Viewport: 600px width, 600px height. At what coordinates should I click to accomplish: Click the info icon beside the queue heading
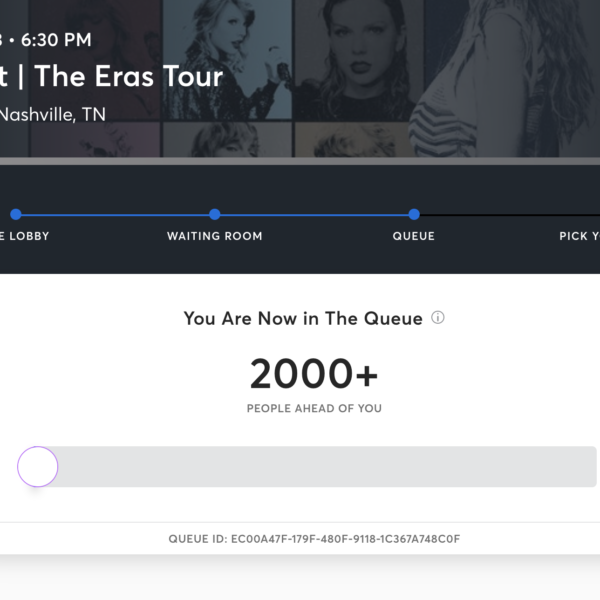point(438,318)
